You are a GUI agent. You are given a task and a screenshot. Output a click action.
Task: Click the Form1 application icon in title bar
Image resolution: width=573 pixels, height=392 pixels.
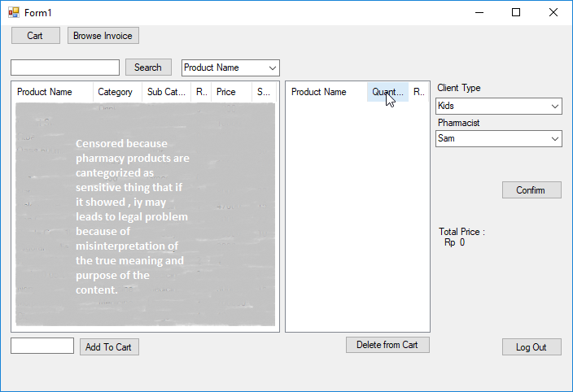(x=13, y=12)
